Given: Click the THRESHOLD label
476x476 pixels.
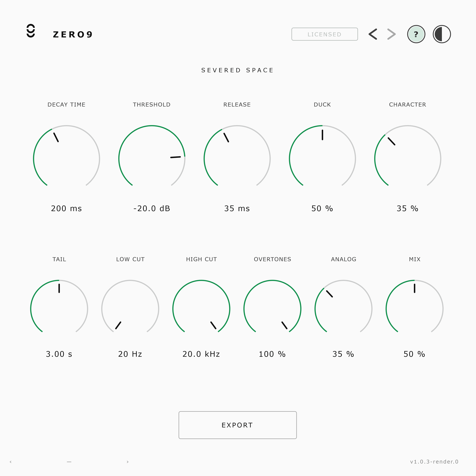Looking at the screenshot, I should tap(152, 104).
